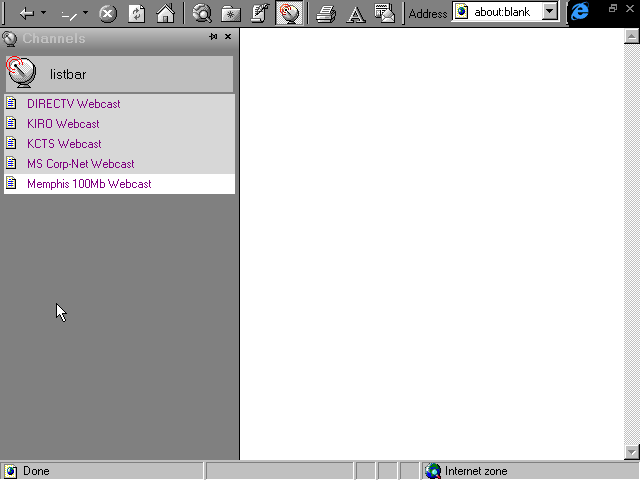Click the page scrollbar up arrow
The height and width of the screenshot is (480, 640).
(x=631, y=37)
